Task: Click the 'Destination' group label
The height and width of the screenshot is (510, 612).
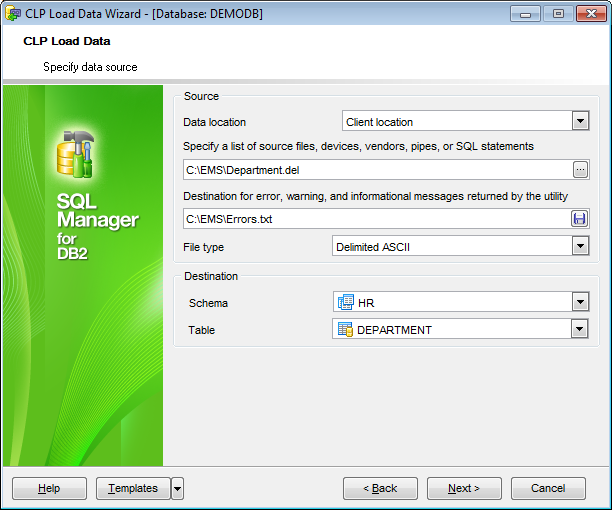Action: [211, 276]
